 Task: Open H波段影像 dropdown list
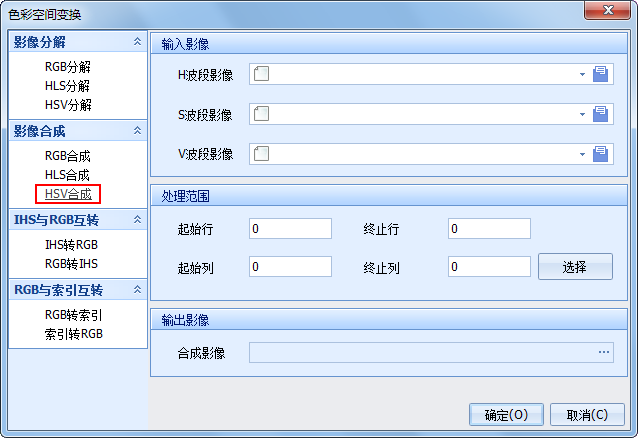point(582,74)
